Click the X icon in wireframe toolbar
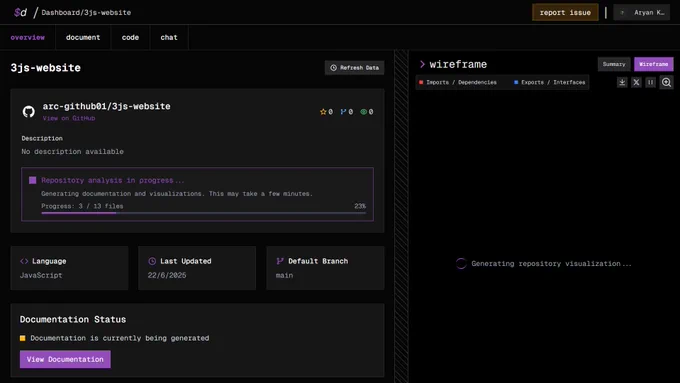Viewport: 680px width, 383px height. pyautogui.click(x=636, y=82)
